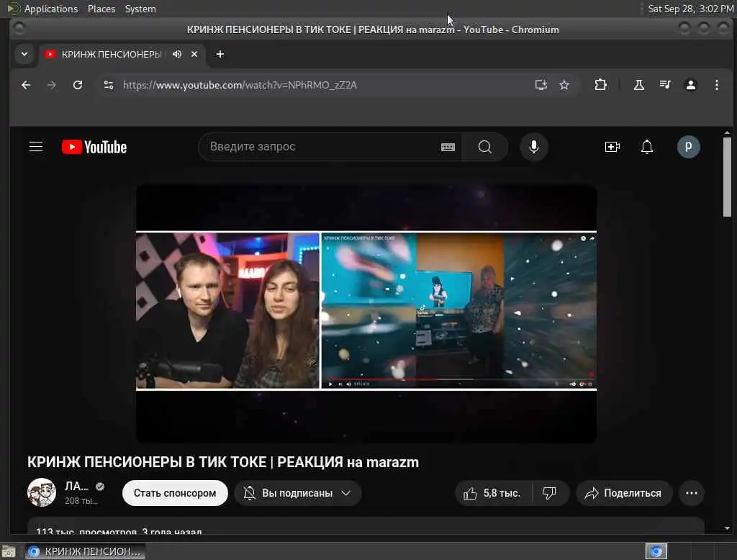Open more actions three-dot menu under video
This screenshot has height=560, width=737.
pos(692,493)
